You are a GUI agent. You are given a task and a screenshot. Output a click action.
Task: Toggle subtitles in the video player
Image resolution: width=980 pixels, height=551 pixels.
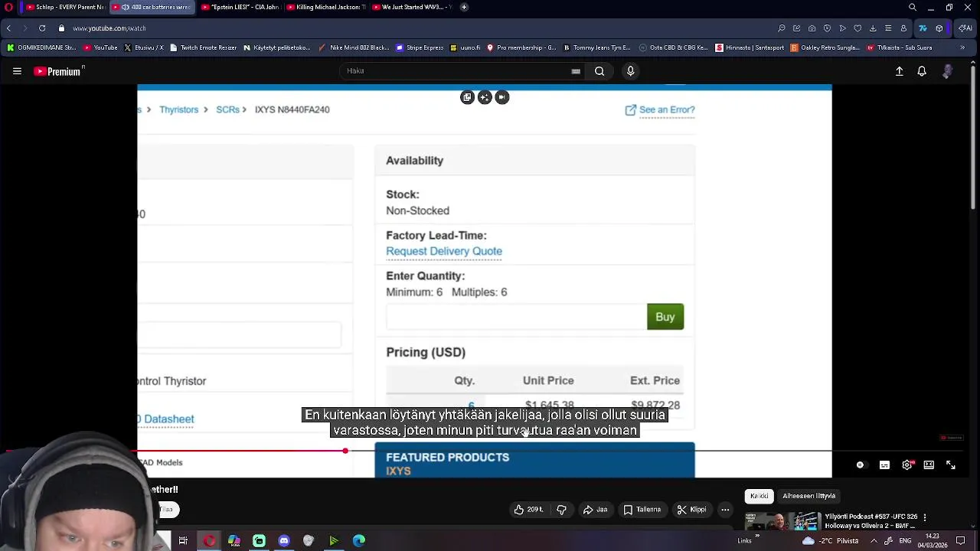click(884, 465)
